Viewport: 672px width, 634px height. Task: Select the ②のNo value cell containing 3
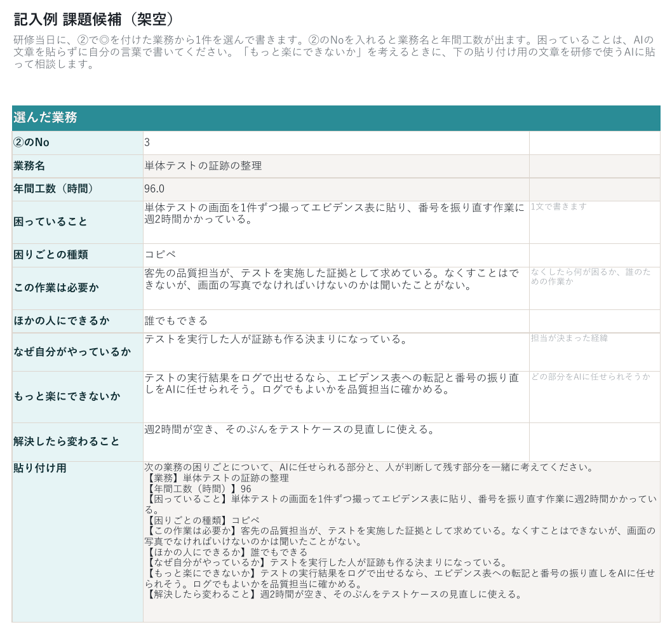coord(336,142)
